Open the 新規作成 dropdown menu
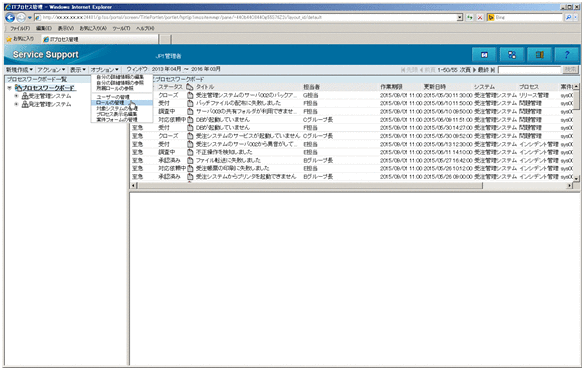585x371 pixels. (x=19, y=70)
